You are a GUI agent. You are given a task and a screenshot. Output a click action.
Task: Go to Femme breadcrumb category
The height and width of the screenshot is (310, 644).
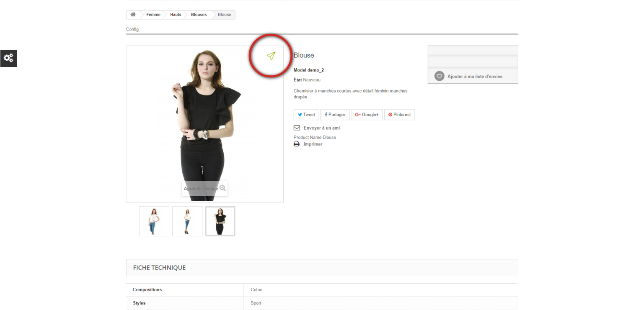[x=153, y=15]
